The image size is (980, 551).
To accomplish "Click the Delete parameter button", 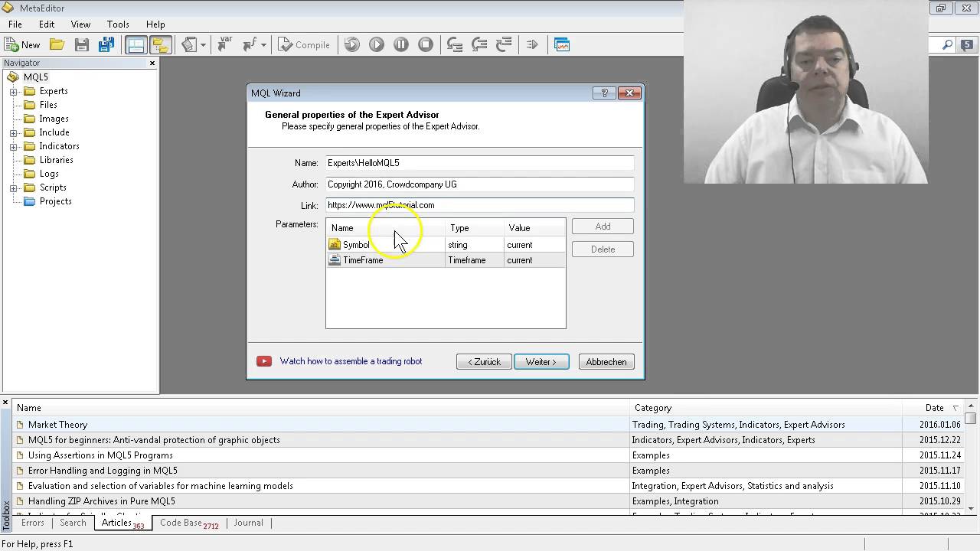I will (603, 249).
